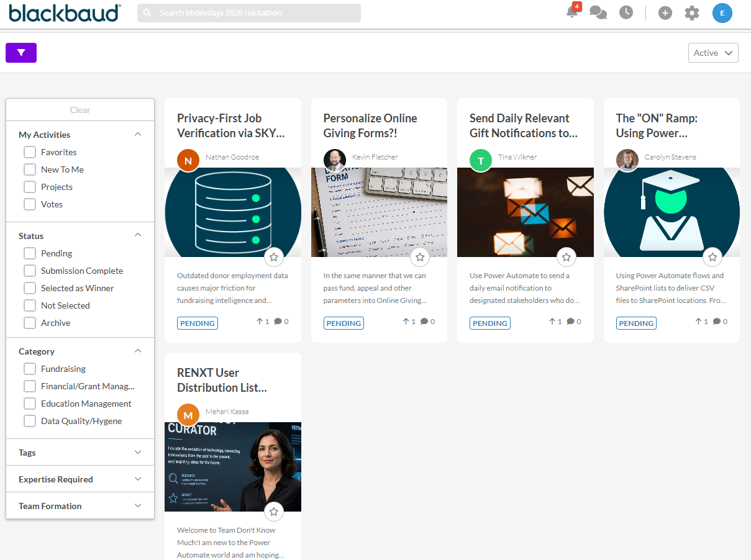
Task: Click Mehari Kassa's avatar icon
Action: [x=188, y=415]
